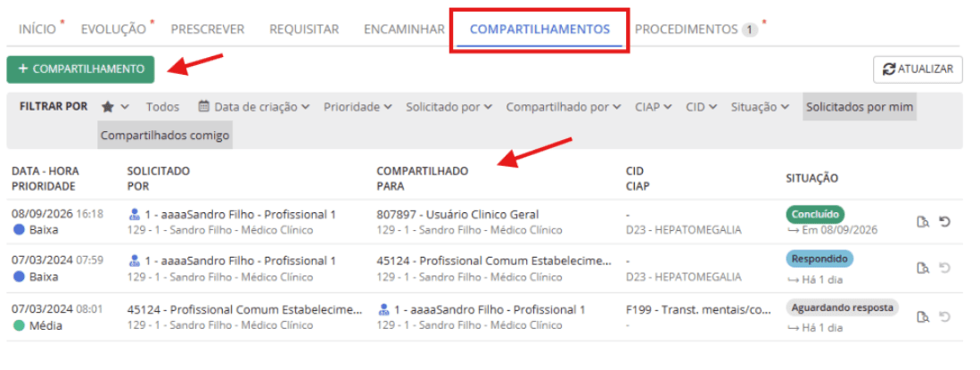This screenshot has height=370, width=980.
Task: Open the COMPARTILHAMENTOS tab
Action: (x=540, y=29)
